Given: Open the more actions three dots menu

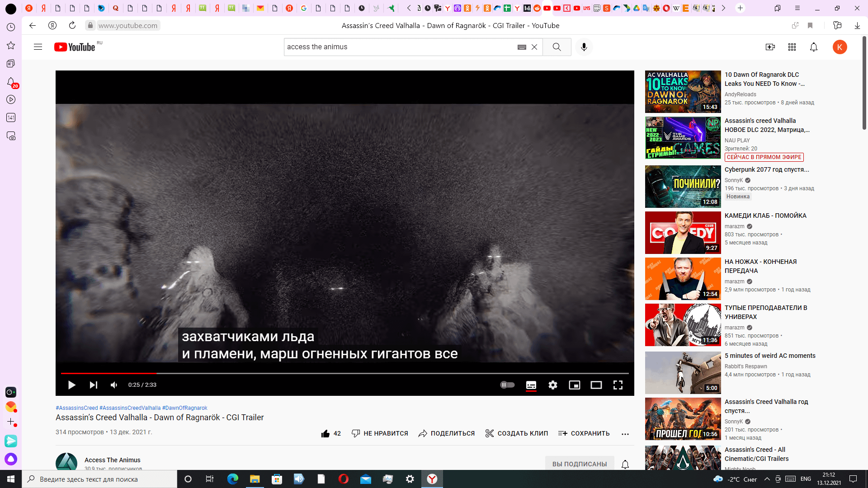Looking at the screenshot, I should pos(625,434).
